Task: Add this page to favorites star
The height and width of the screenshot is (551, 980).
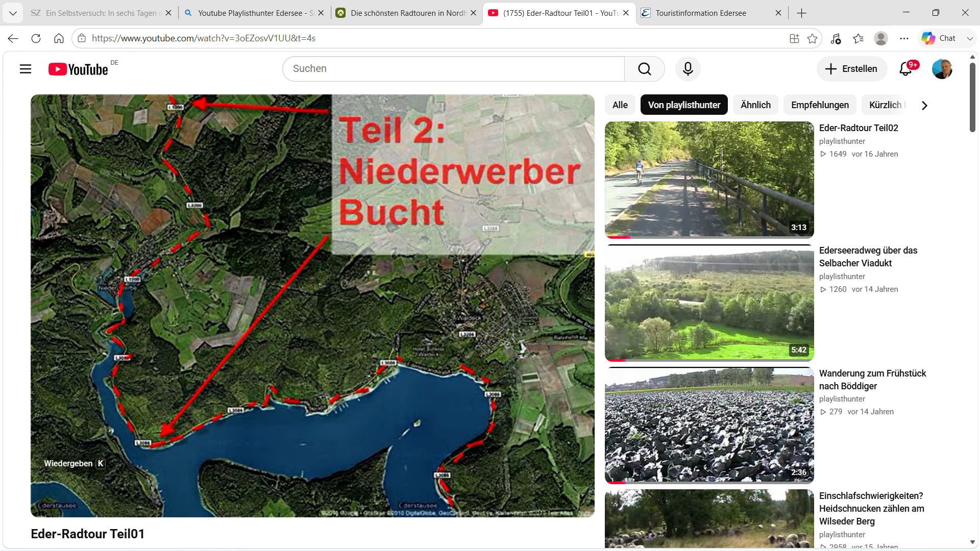Action: (x=813, y=38)
